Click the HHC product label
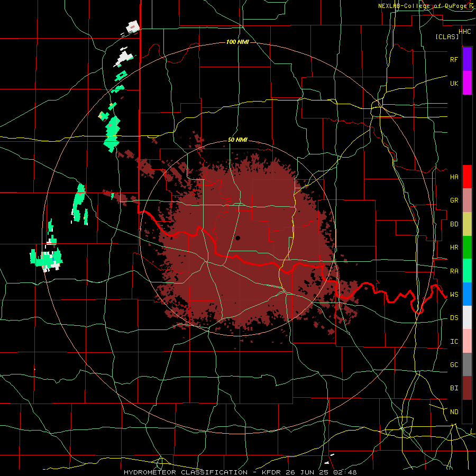 point(464,32)
